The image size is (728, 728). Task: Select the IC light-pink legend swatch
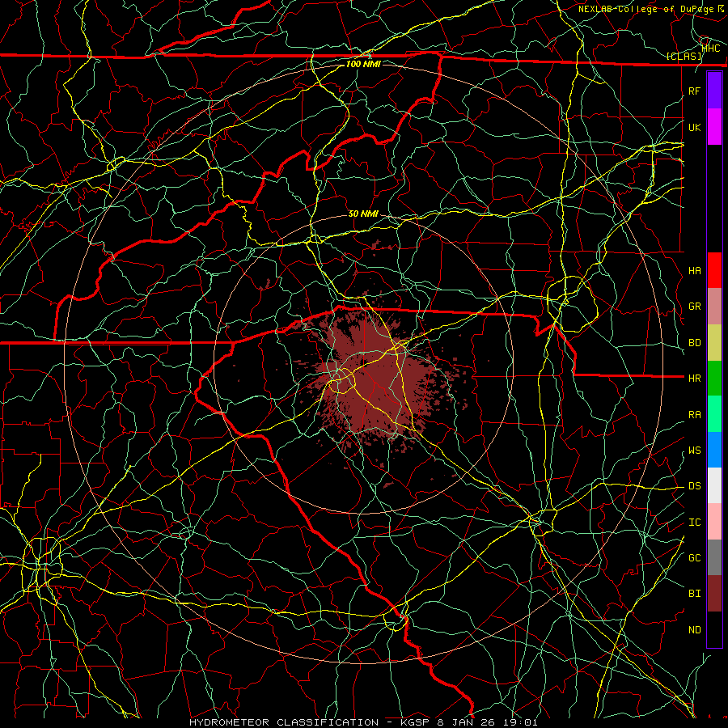pyautogui.click(x=714, y=522)
